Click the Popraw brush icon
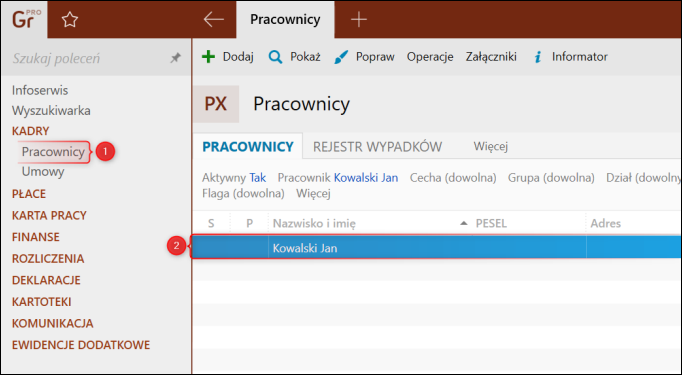This screenshot has width=682, height=375. pos(341,57)
